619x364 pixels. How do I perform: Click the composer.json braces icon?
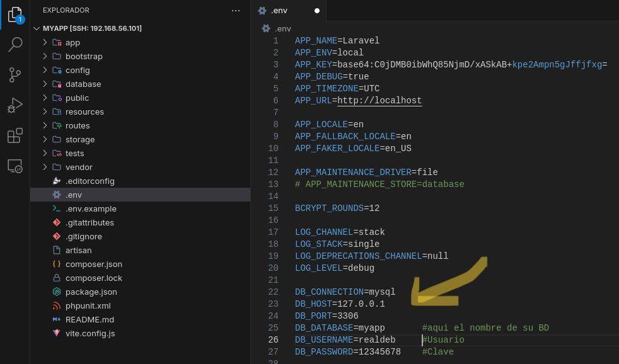(x=57, y=264)
